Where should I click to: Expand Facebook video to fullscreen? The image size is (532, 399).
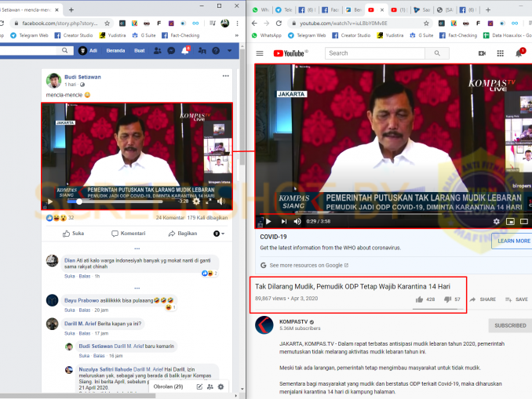pos(209,201)
